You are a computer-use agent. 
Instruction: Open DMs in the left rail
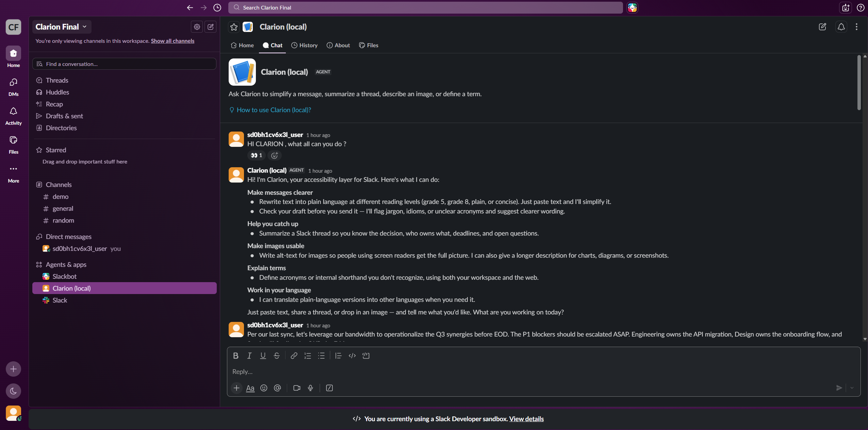(x=13, y=87)
